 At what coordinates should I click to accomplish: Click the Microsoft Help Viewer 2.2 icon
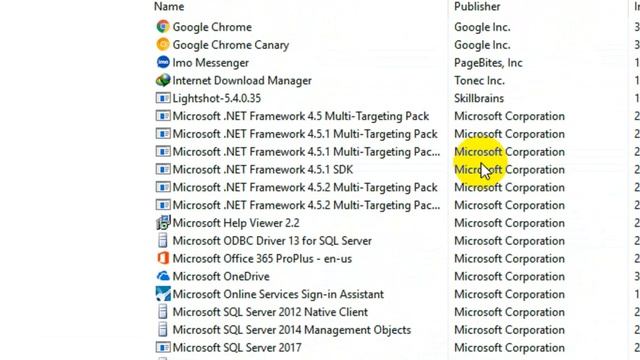163,223
